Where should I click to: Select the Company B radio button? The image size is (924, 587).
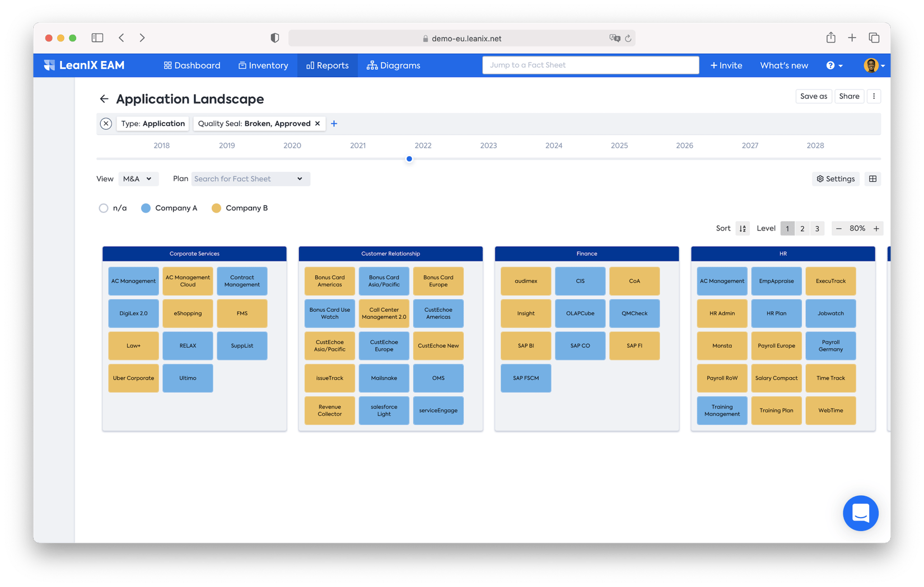coord(217,208)
